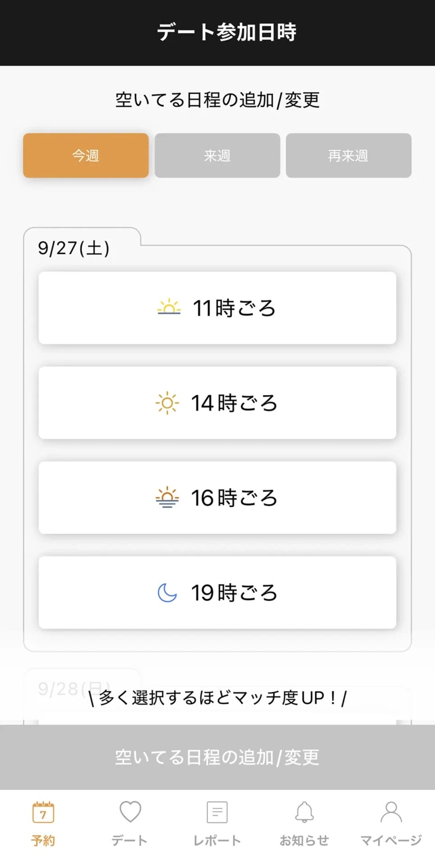This screenshot has height=868, width=435.
Task: Tap the 多く選択するほどマッチ度UP banner text
Action: pyautogui.click(x=217, y=698)
